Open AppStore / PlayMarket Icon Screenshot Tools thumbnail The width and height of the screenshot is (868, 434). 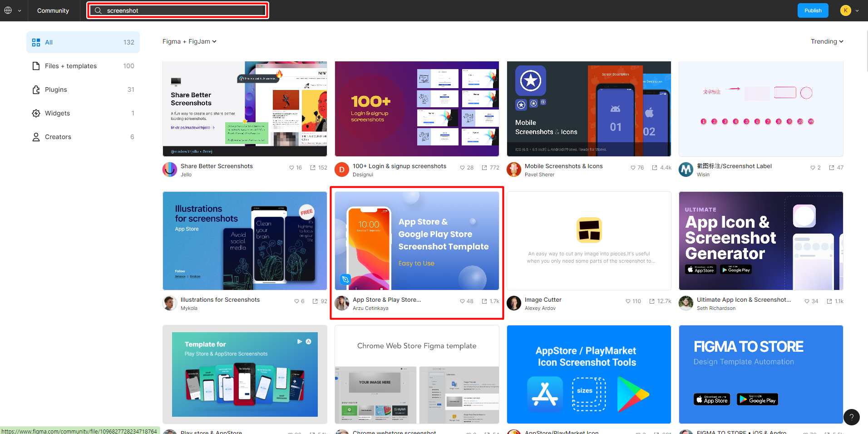tap(589, 374)
